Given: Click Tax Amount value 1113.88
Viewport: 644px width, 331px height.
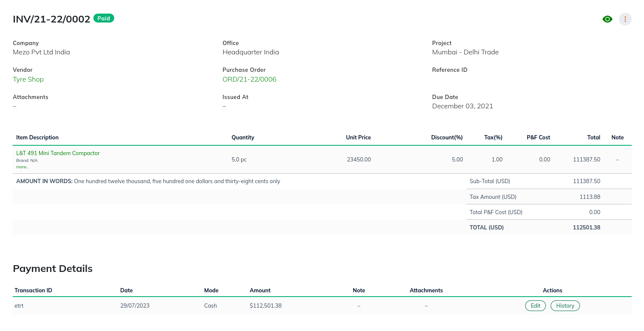Looking at the screenshot, I should (x=590, y=197).
